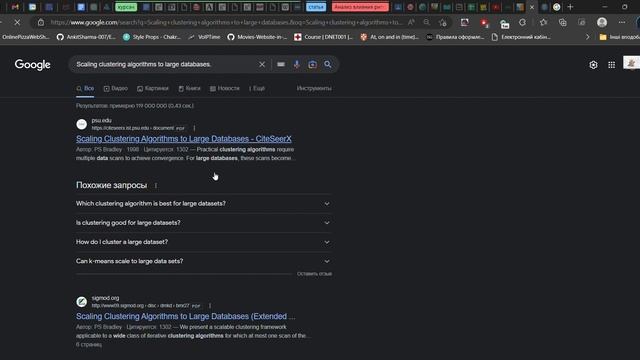Open the AnkitSharma-007 GitHub bookmark
This screenshot has height=360, width=640.
86,37
